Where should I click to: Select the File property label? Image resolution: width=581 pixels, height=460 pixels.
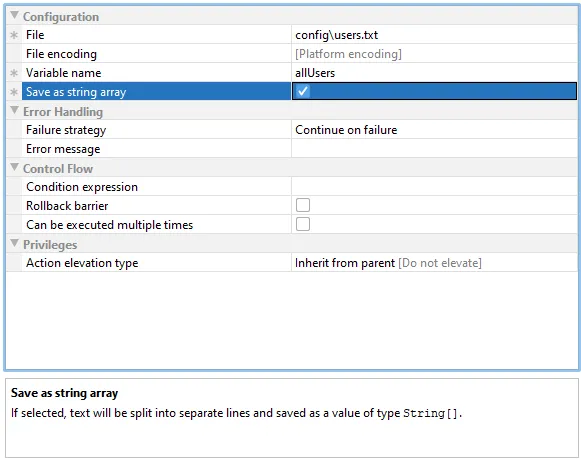click(35, 35)
